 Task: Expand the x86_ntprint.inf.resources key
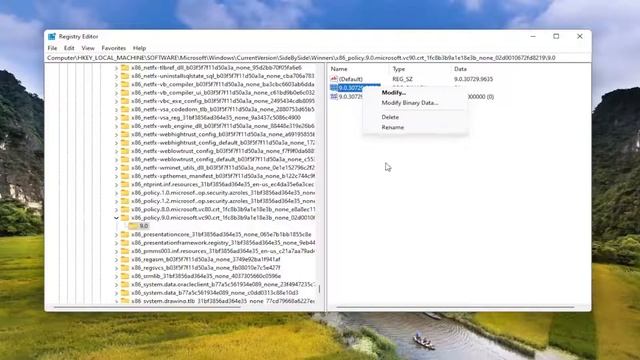(116, 184)
